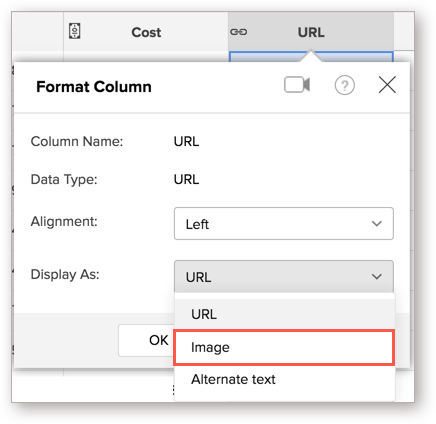
Task: Click the currency icon beside Cost header
Action: coord(75,32)
